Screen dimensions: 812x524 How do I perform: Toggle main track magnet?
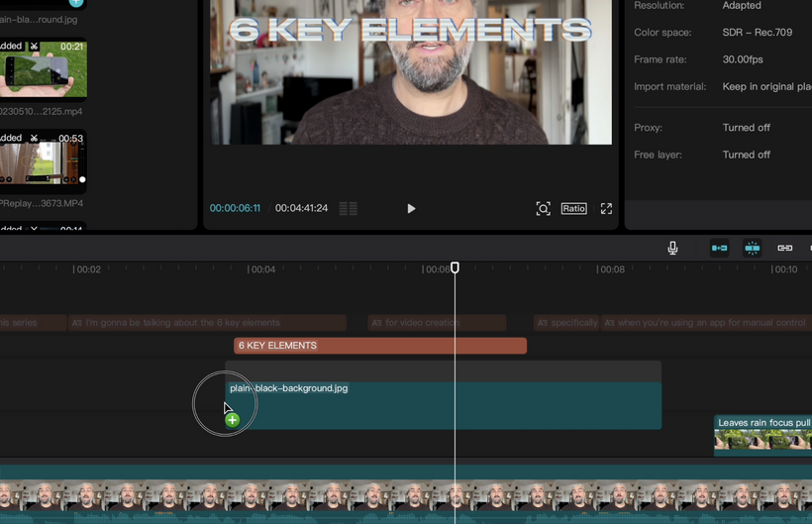(x=719, y=248)
